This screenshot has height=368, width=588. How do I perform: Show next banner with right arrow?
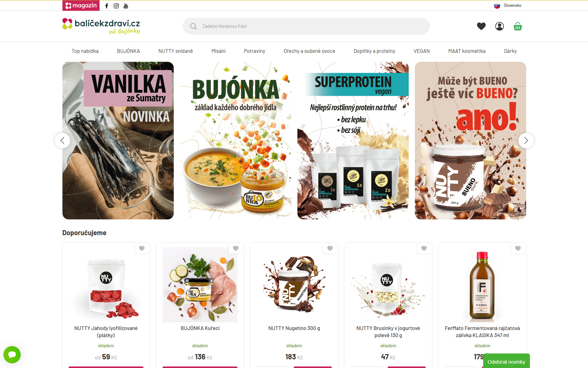526,141
